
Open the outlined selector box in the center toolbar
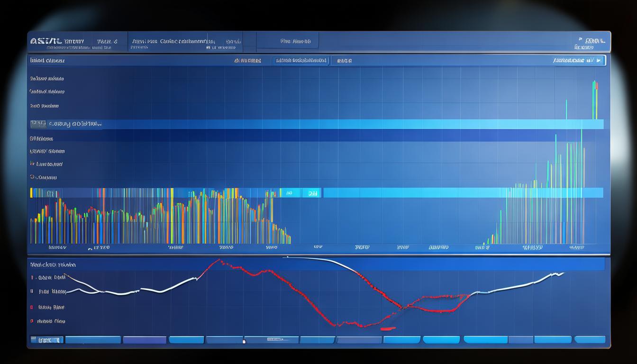301,60
